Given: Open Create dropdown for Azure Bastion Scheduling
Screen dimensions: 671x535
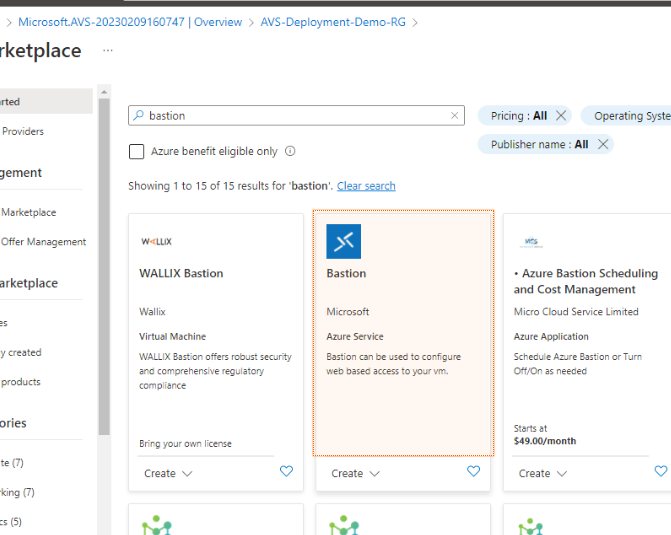Looking at the screenshot, I should pyautogui.click(x=542, y=473).
